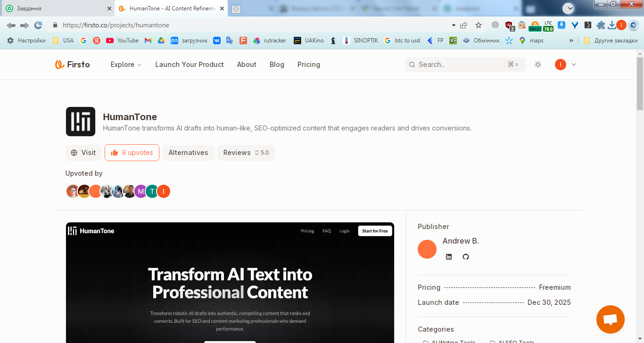
Task: Open the orange user avatar in Firsto header
Action: pyautogui.click(x=561, y=65)
